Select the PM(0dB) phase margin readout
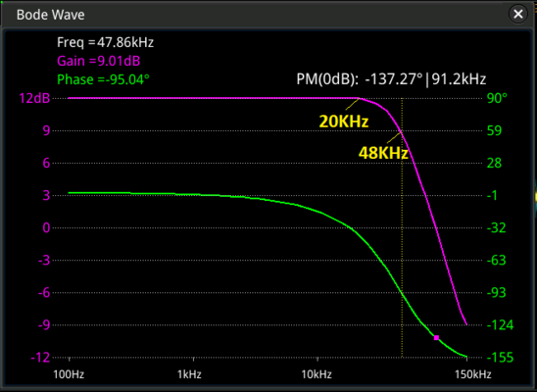The image size is (537, 392). [391, 79]
